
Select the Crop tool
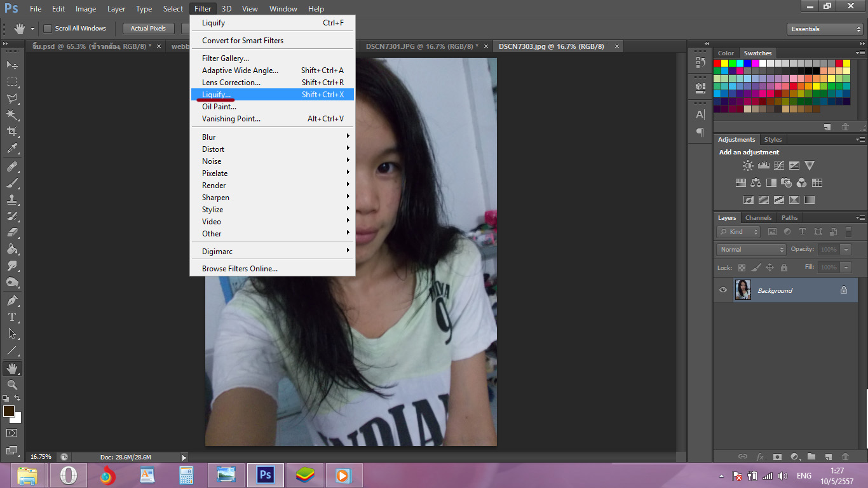tap(12, 131)
